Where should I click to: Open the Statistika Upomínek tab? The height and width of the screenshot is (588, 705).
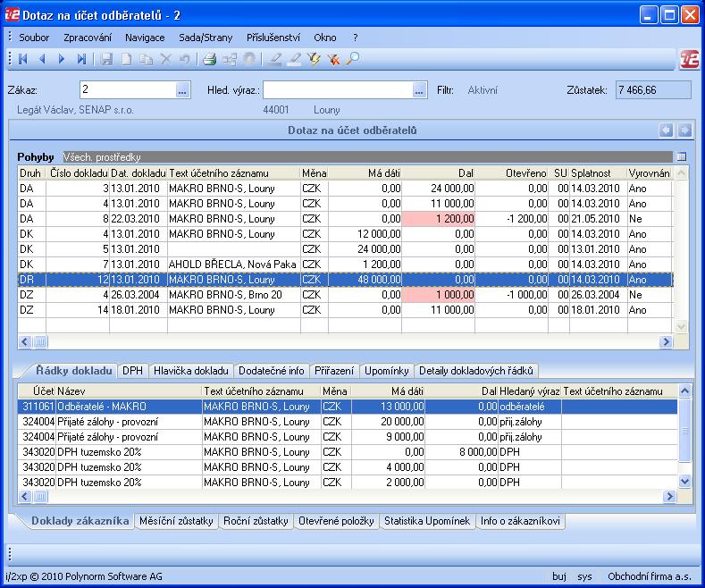[427, 521]
